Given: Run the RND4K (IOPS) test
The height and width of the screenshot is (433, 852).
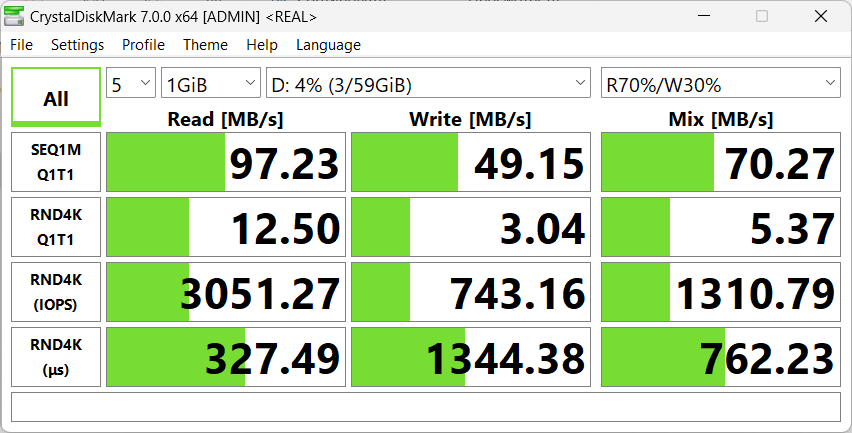Looking at the screenshot, I should pyautogui.click(x=56, y=292).
